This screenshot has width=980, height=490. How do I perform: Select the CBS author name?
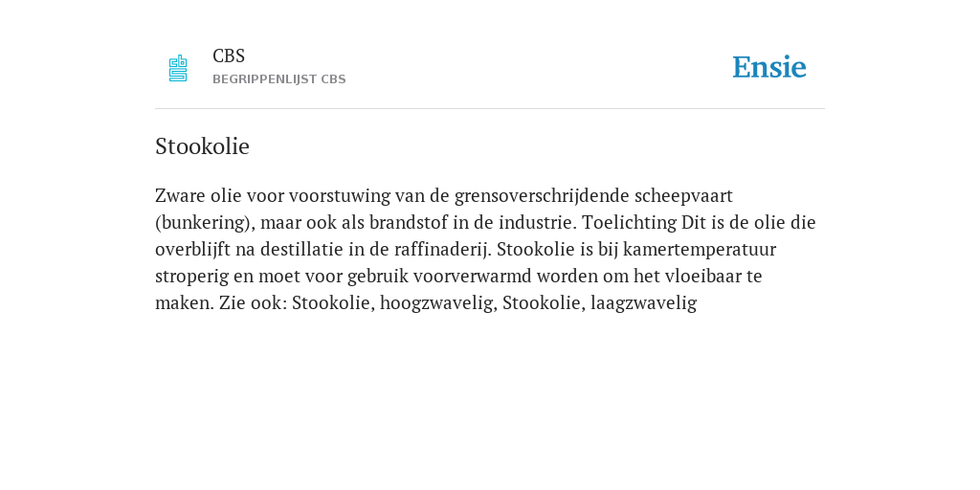(x=229, y=56)
